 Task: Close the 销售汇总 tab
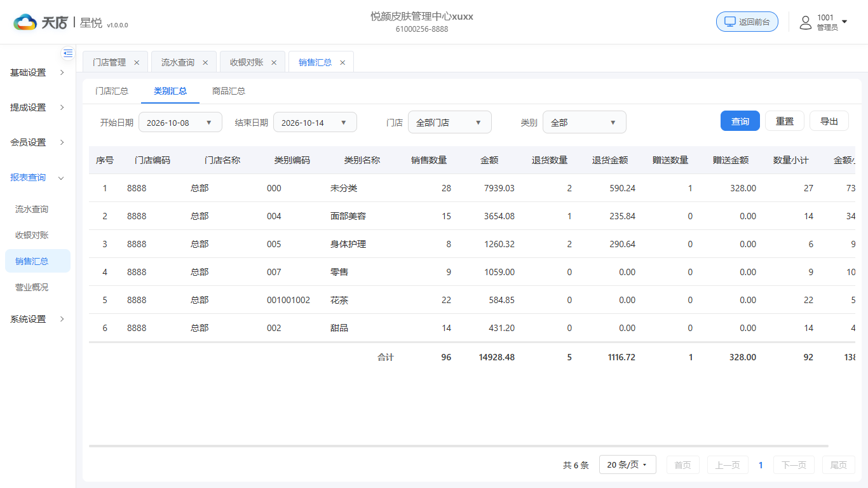[x=342, y=62]
